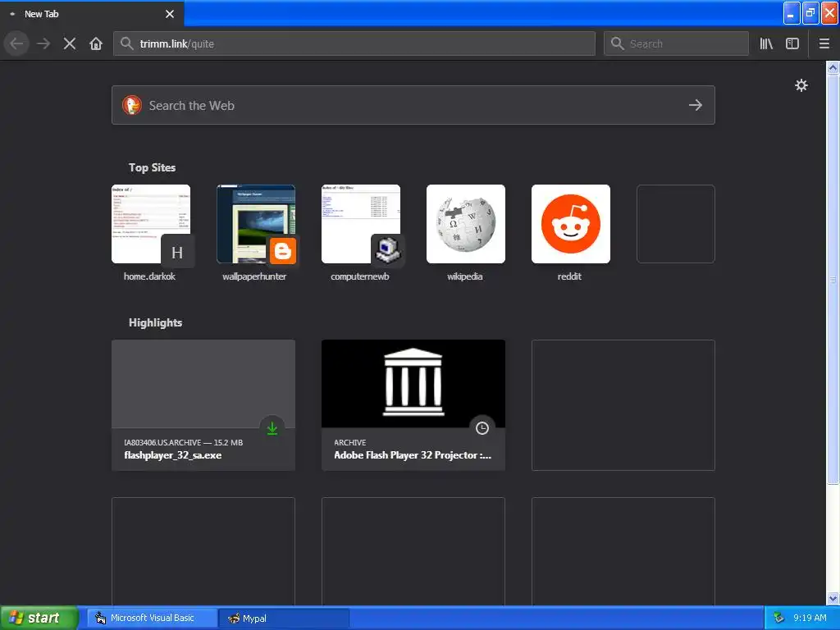The width and height of the screenshot is (840, 630).
Task: Click the Top Sites section heading
Action: (152, 167)
